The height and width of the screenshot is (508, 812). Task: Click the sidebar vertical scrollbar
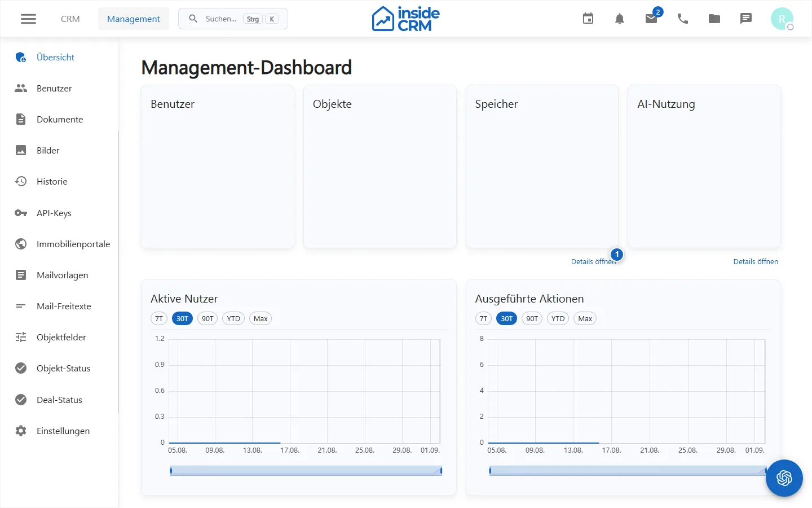118,271
